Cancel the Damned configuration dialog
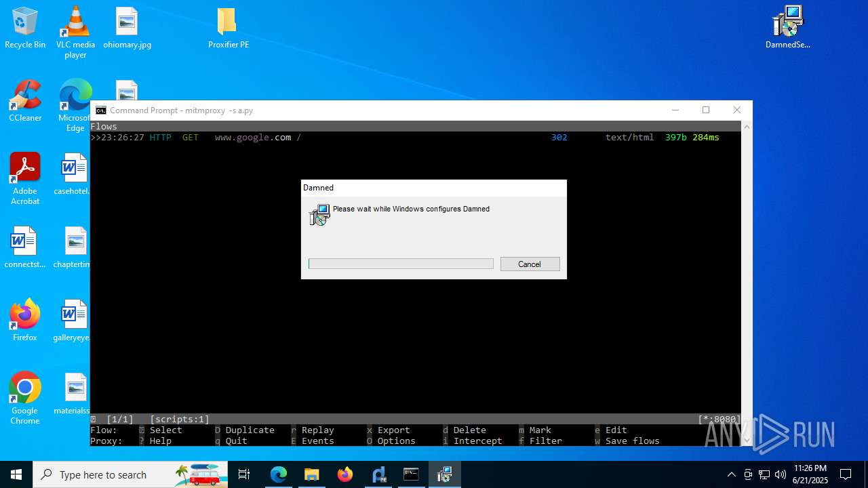The width and height of the screenshot is (868, 488). (530, 264)
